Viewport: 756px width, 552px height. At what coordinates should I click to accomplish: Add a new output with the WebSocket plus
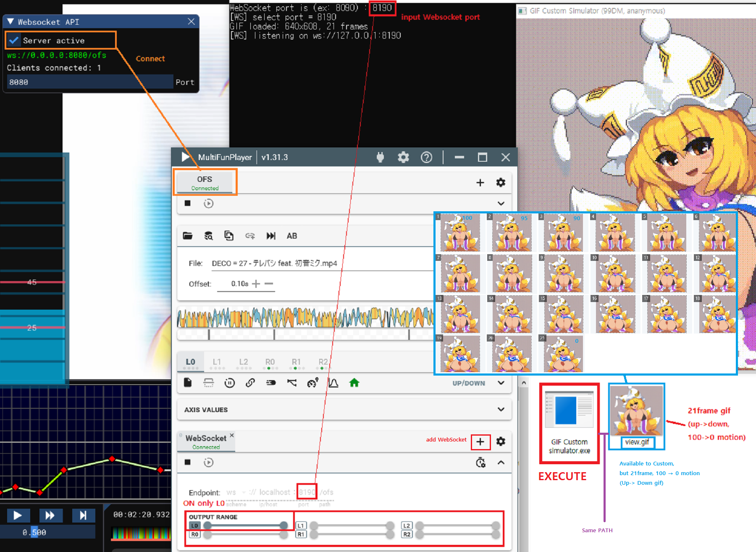(480, 442)
